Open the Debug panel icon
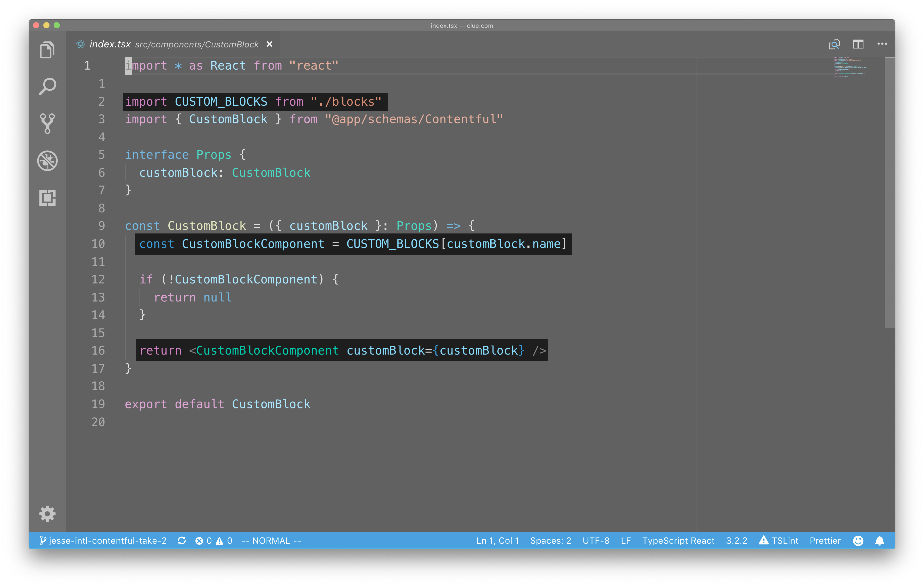 pos(47,160)
